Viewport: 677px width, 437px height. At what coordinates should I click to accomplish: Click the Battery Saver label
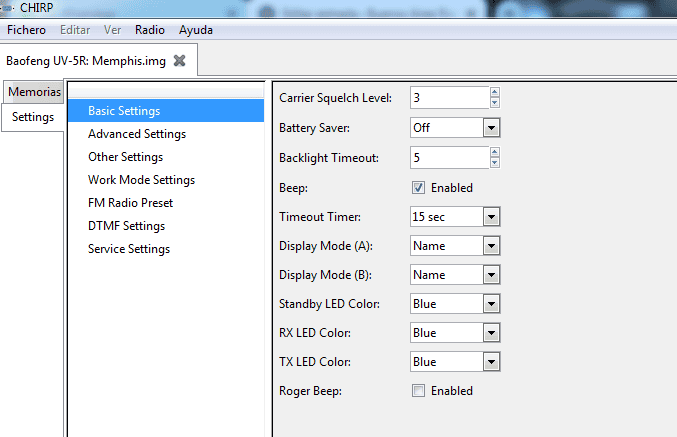tap(314, 128)
